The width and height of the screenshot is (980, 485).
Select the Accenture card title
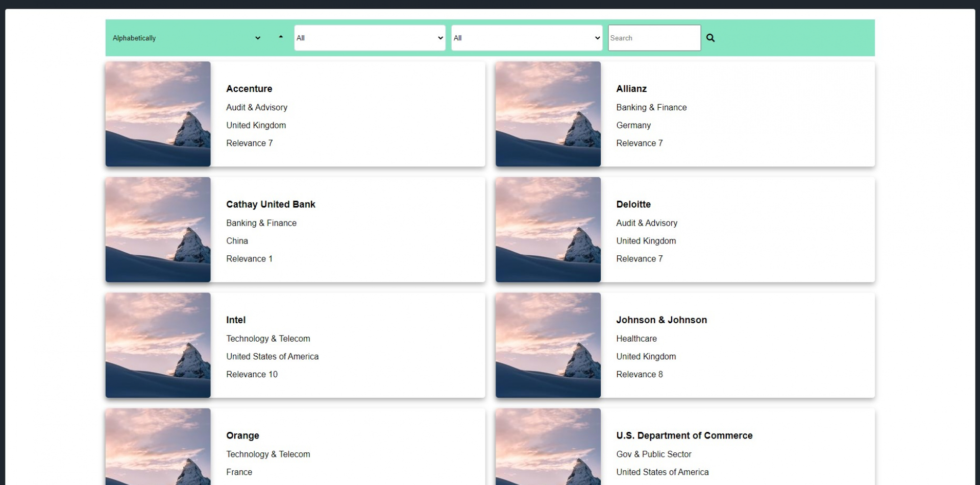(249, 88)
